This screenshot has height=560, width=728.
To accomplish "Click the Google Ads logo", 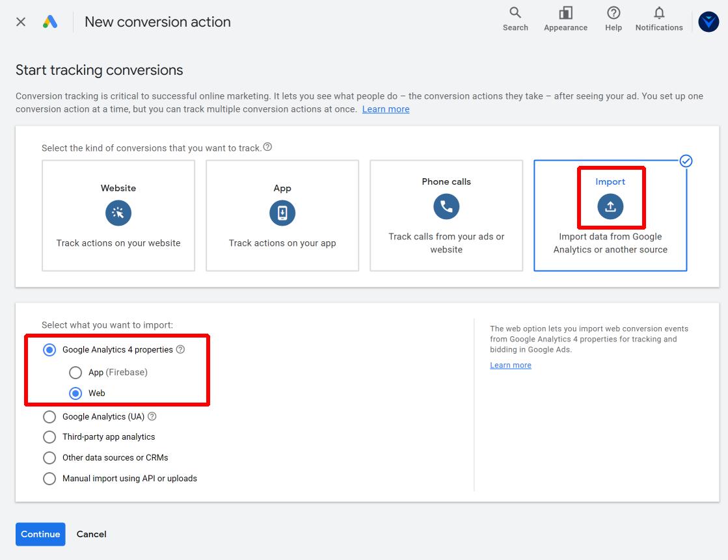I will coord(50,22).
